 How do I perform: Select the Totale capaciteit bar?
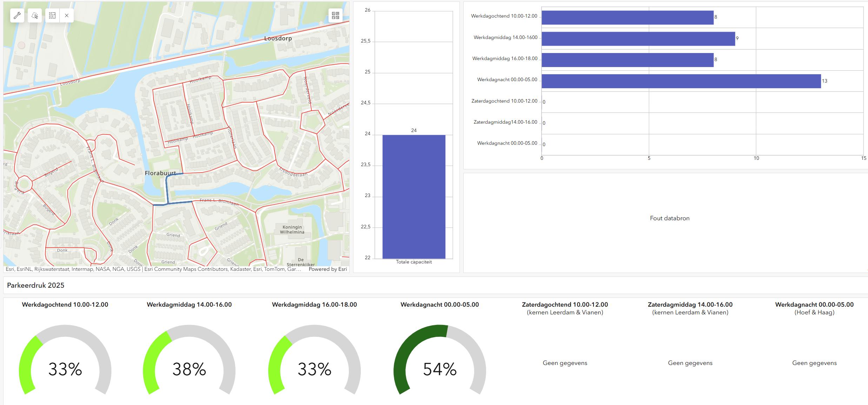click(x=414, y=197)
